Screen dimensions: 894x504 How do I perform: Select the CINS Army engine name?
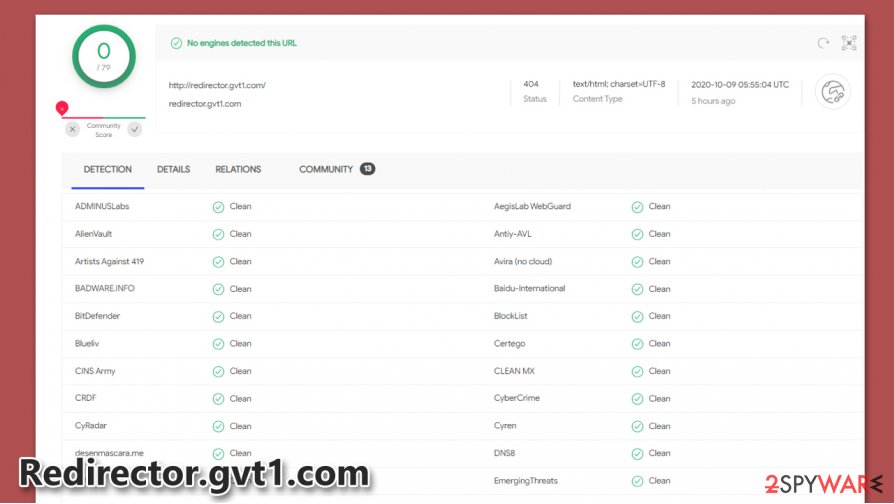click(95, 371)
